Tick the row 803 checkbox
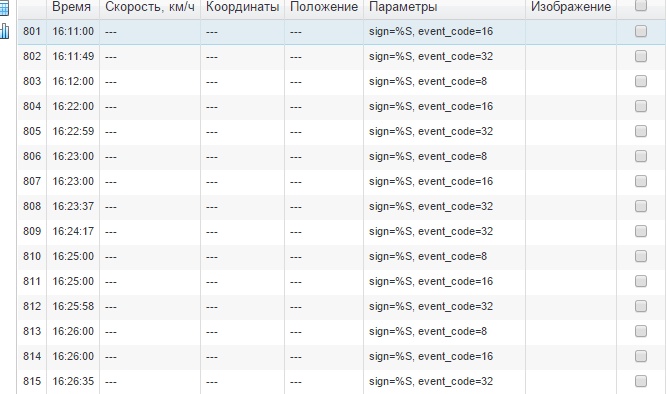Viewport: 666px width, 394px height. [x=641, y=81]
